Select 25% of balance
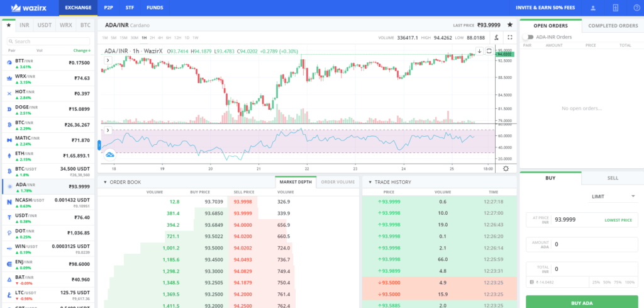The image size is (644, 308). click(595, 283)
